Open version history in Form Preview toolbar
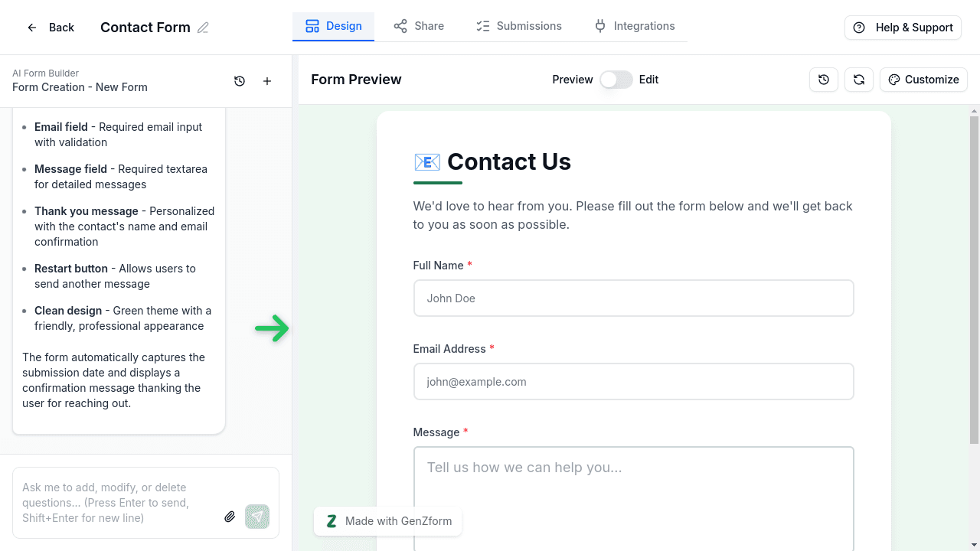This screenshot has width=980, height=551. [x=824, y=79]
